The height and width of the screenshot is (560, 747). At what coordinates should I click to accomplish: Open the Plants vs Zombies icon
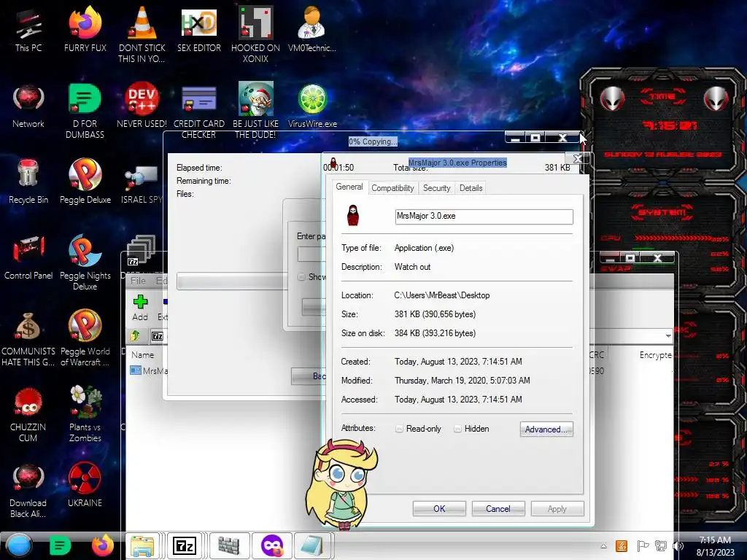[85, 415]
